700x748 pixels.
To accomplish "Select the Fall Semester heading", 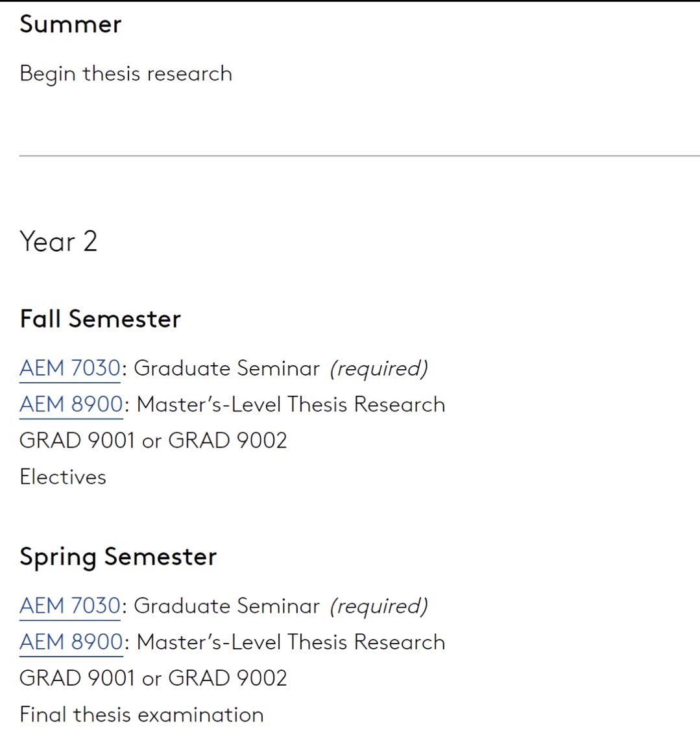I will click(x=101, y=319).
